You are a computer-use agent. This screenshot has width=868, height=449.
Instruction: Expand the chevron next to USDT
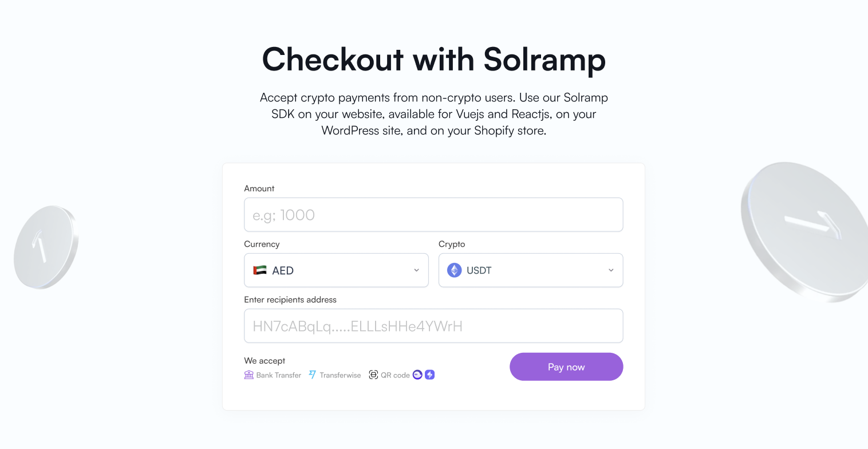coord(610,270)
